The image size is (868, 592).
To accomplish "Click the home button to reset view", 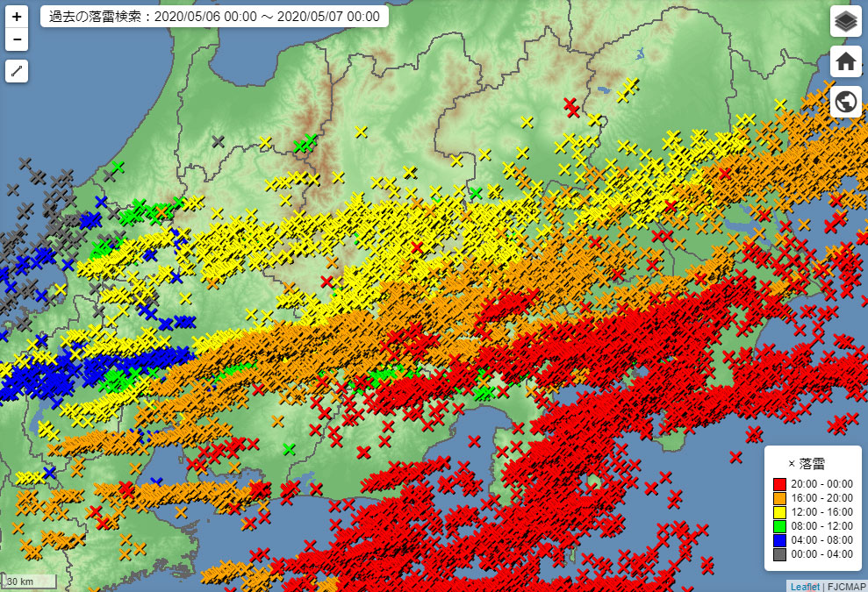I will (x=845, y=61).
